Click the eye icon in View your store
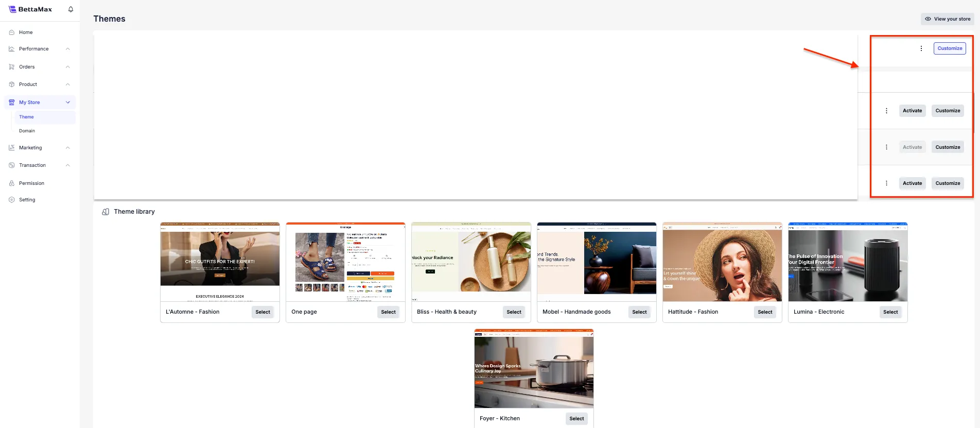980x428 pixels. [x=928, y=19]
